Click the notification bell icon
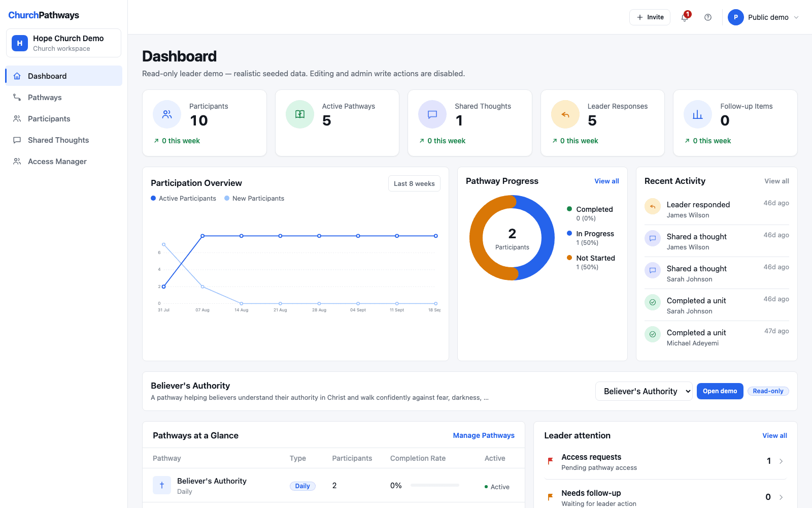Viewport: 812px width, 508px height. [x=685, y=17]
